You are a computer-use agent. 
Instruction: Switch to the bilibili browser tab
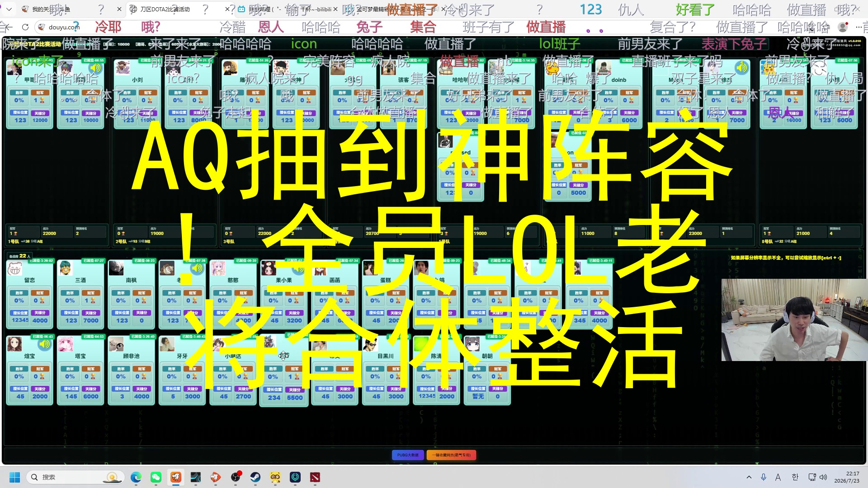(288, 9)
